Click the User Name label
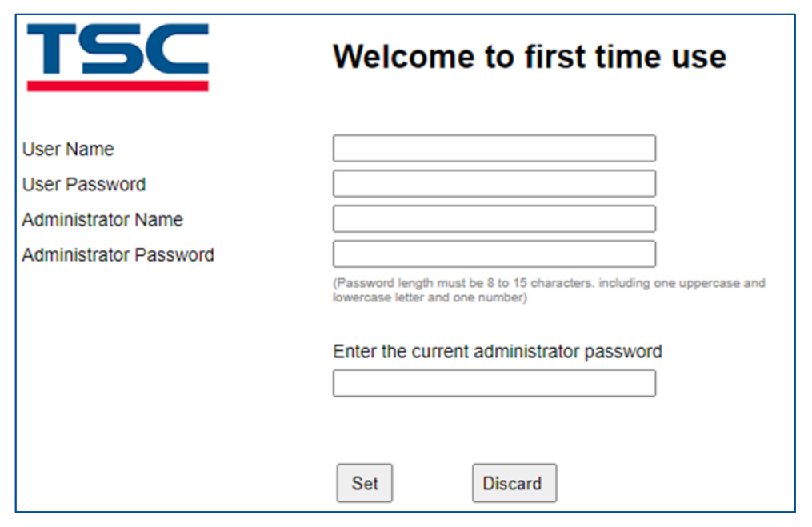 coord(68,150)
